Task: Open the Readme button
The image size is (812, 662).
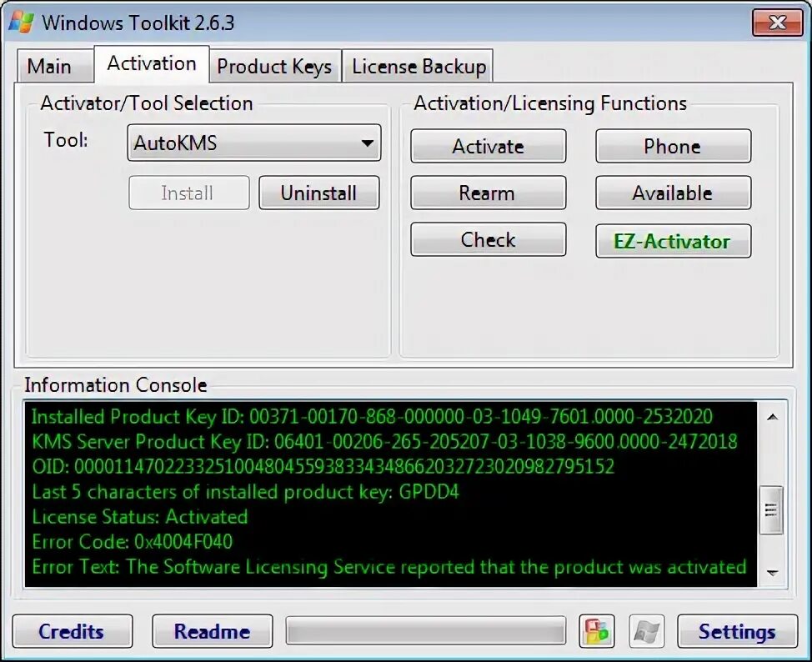Action: point(213,631)
